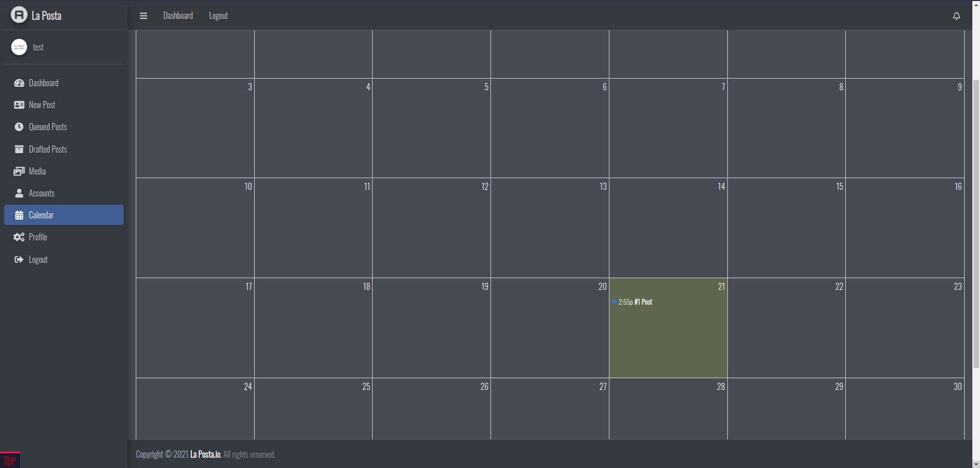Select day 4 on the calendar
The image size is (980, 468).
[x=368, y=87]
